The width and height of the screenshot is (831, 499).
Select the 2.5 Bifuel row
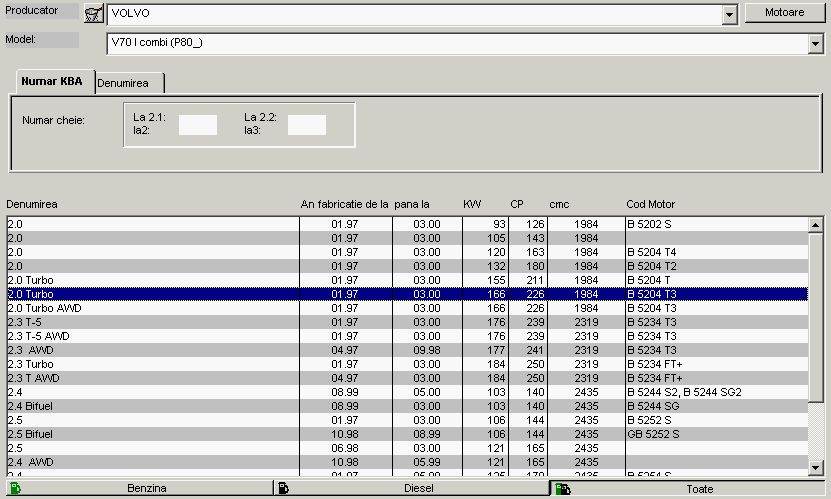[407, 434]
